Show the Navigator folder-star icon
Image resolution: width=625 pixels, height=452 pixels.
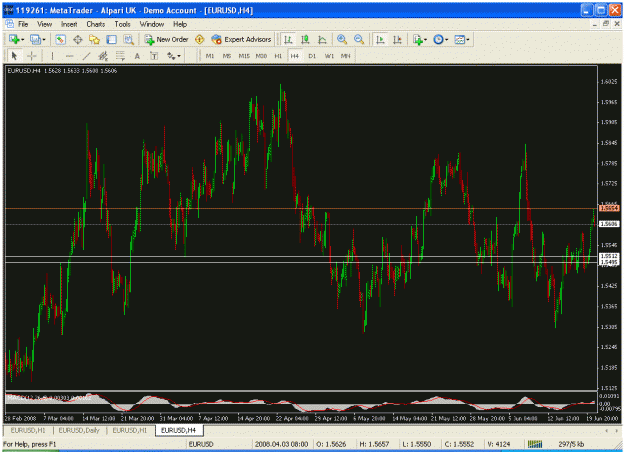(94, 39)
